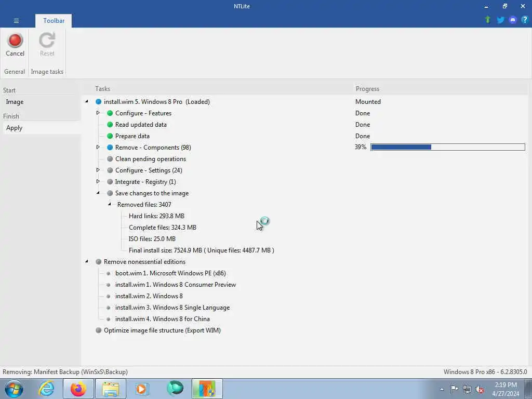
Task: Collapse Save changes to the image node
Action: point(98,193)
